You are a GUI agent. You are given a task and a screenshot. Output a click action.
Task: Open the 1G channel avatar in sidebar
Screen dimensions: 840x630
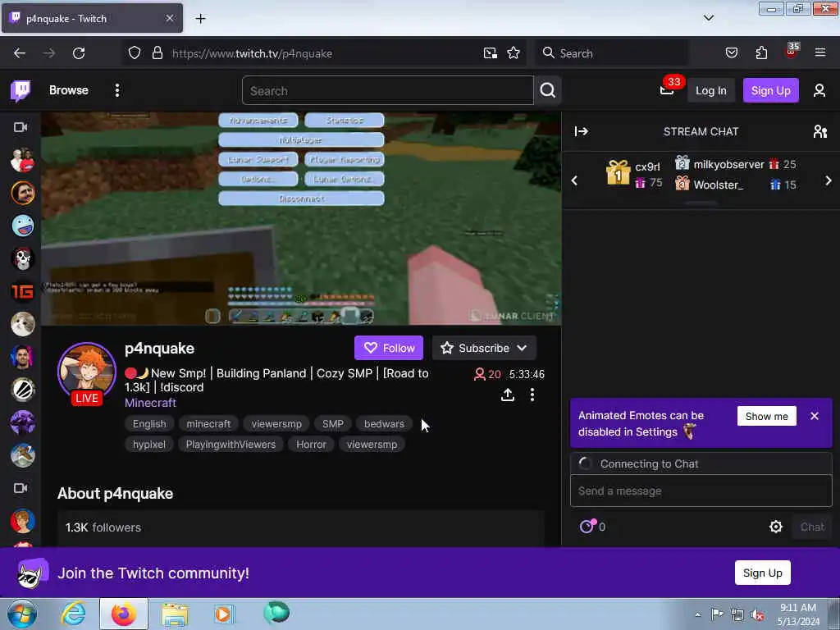22,291
